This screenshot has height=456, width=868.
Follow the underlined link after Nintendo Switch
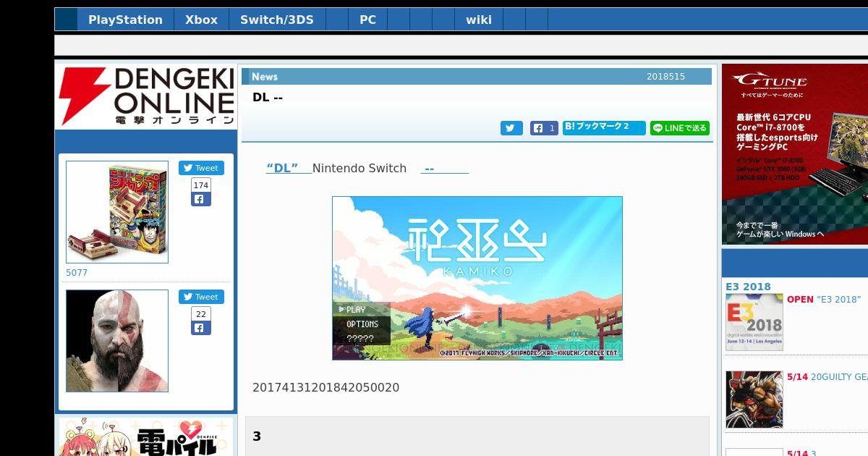[x=445, y=168]
